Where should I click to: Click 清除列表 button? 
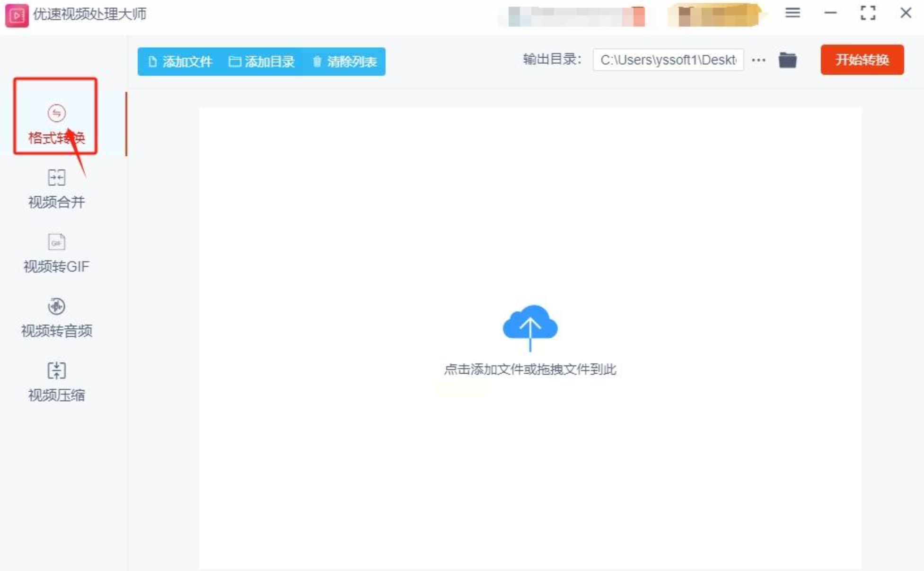click(x=345, y=61)
